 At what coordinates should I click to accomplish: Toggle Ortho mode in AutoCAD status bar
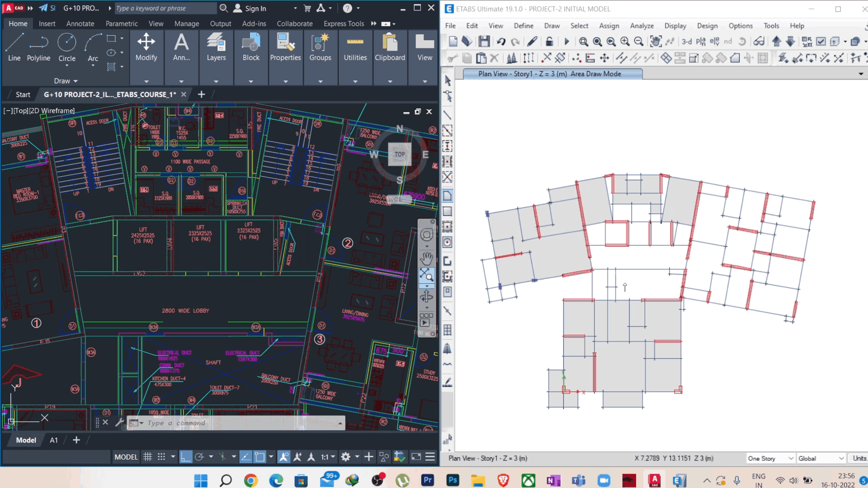pyautogui.click(x=185, y=457)
